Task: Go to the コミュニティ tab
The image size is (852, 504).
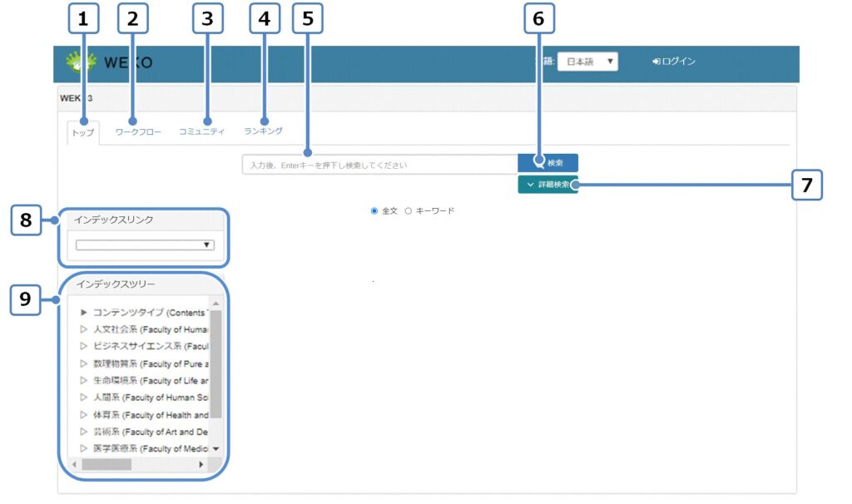Action: tap(202, 131)
